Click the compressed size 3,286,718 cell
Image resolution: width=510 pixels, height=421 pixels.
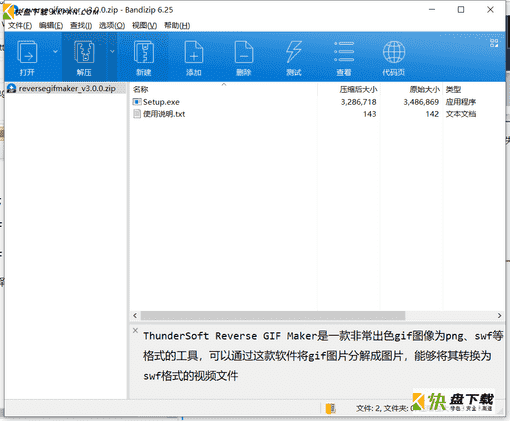[358, 102]
